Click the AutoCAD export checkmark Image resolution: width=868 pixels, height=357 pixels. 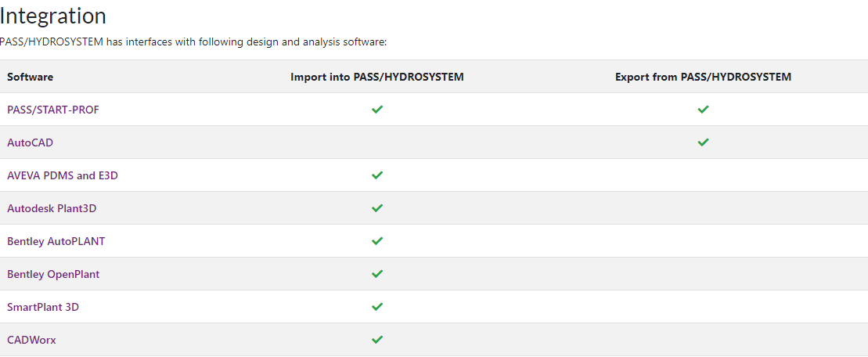pos(703,142)
